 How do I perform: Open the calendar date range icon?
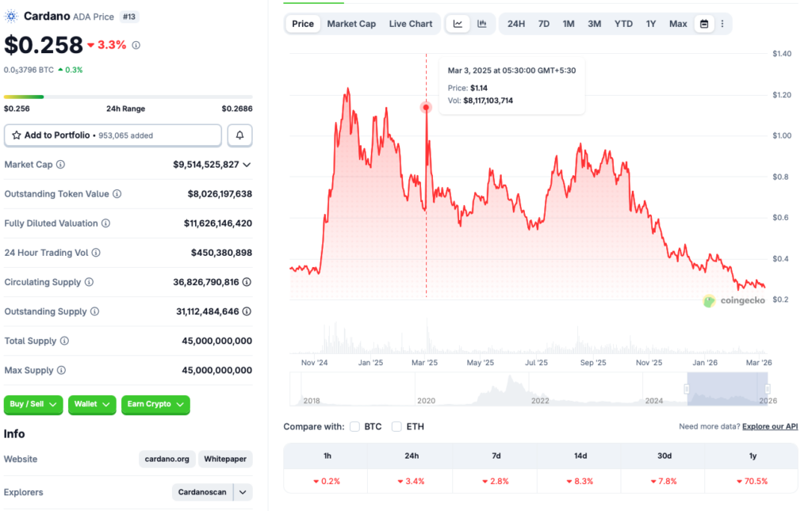click(704, 24)
